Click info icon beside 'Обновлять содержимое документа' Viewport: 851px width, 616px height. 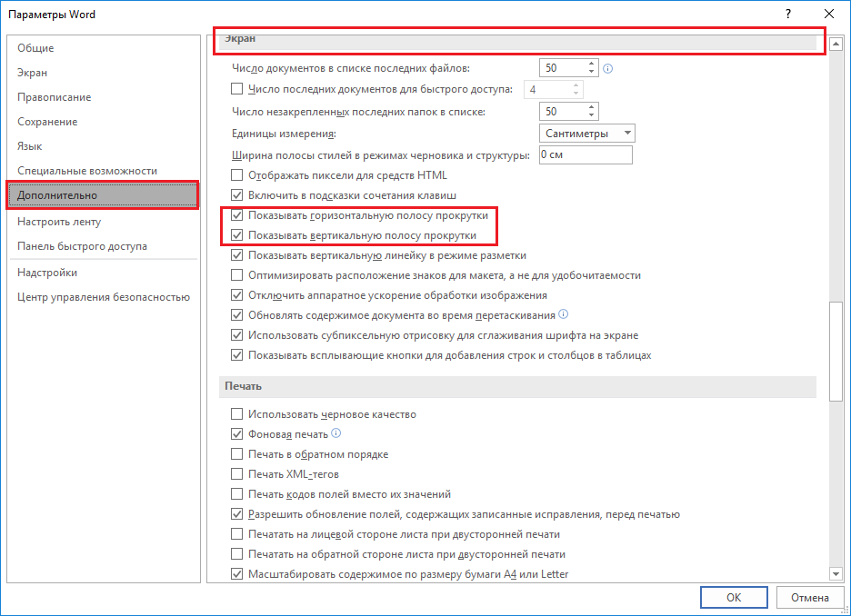click(564, 314)
